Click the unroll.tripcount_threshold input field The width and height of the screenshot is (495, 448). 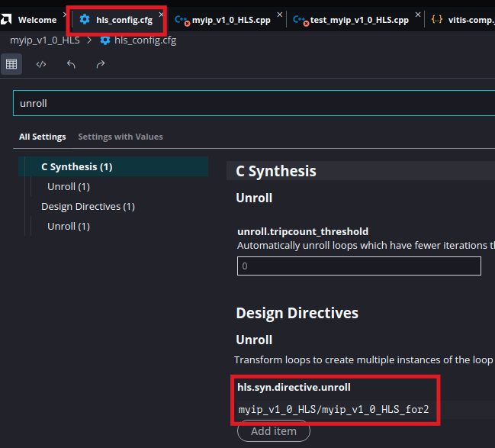pyautogui.click(x=358, y=266)
